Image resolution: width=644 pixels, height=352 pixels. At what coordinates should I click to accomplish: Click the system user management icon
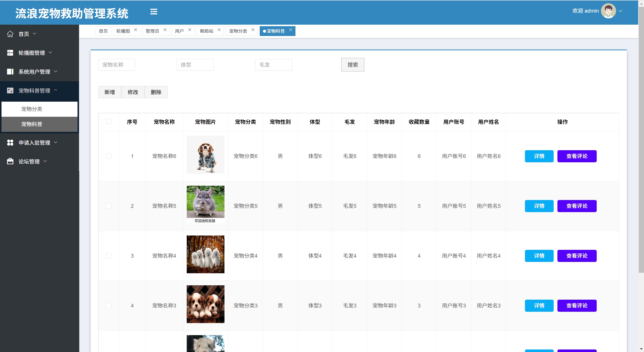point(10,72)
